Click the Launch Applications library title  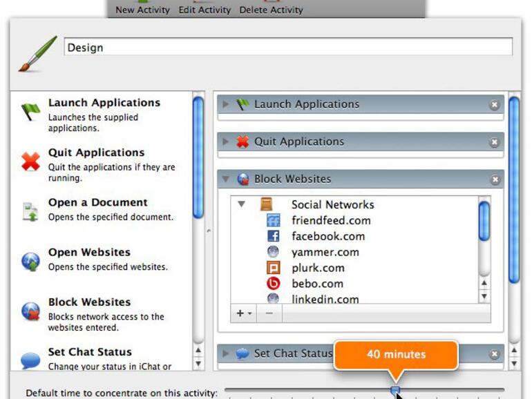tap(104, 102)
